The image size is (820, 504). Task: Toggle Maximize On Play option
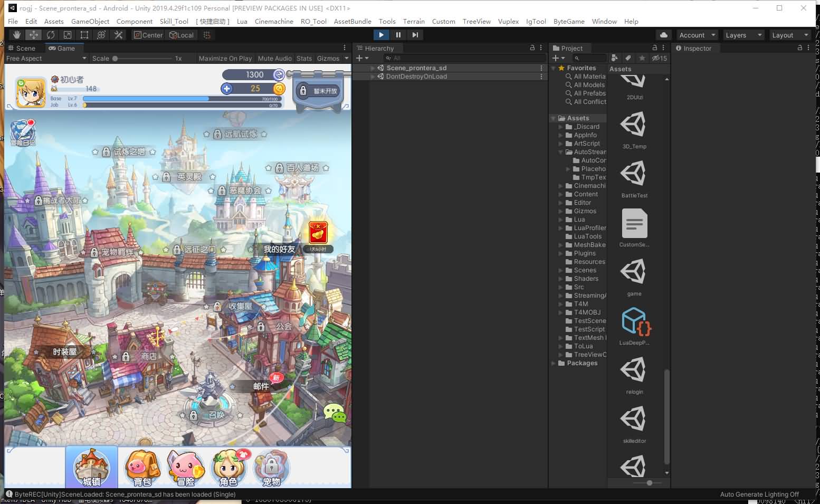[225, 59]
